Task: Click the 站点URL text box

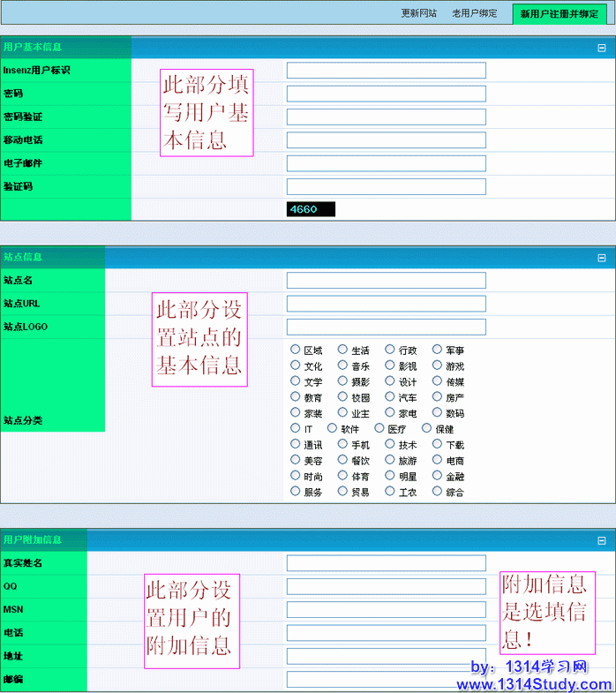Action: (386, 304)
